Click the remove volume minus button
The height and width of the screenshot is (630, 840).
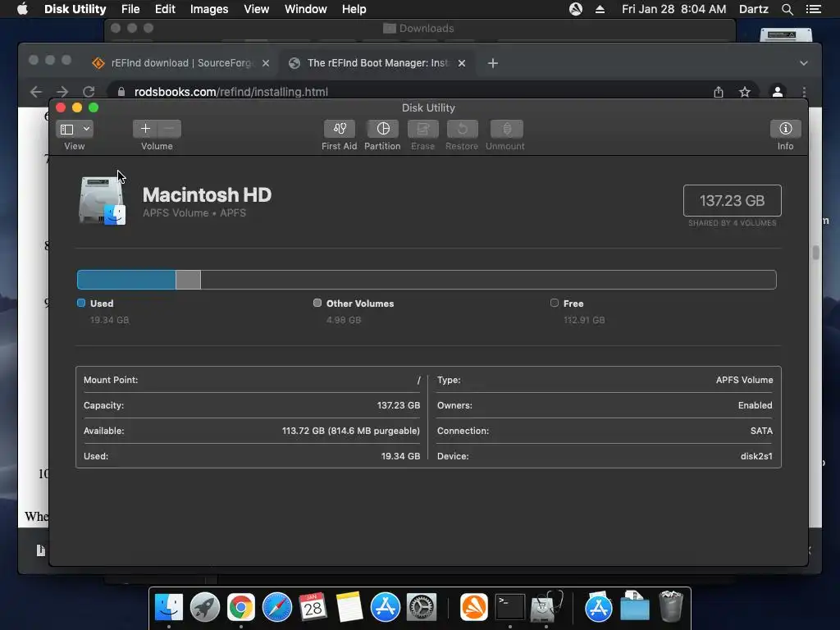point(169,129)
